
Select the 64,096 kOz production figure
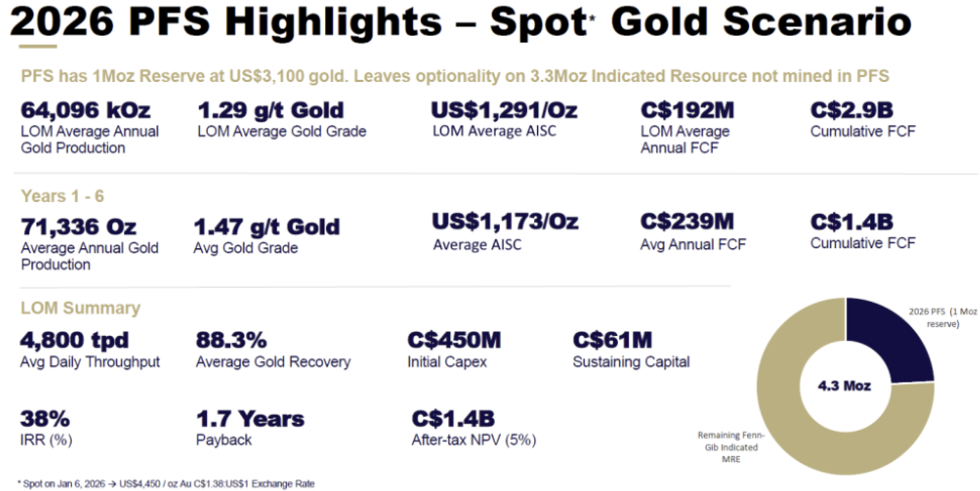[85, 110]
